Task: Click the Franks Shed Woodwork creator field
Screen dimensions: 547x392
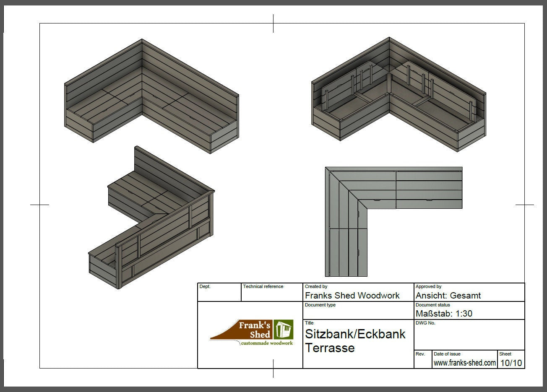Action: 352,296
